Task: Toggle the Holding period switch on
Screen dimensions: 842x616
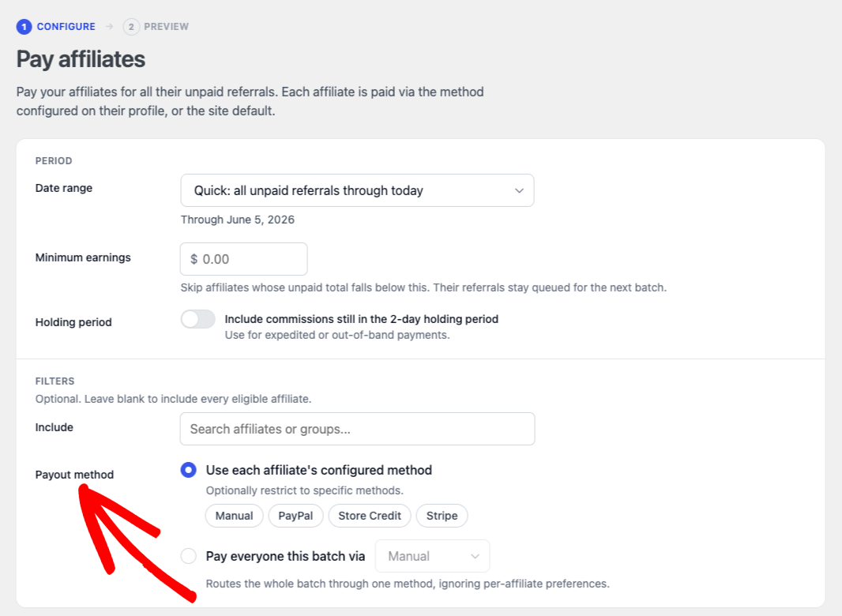Action: (x=198, y=319)
